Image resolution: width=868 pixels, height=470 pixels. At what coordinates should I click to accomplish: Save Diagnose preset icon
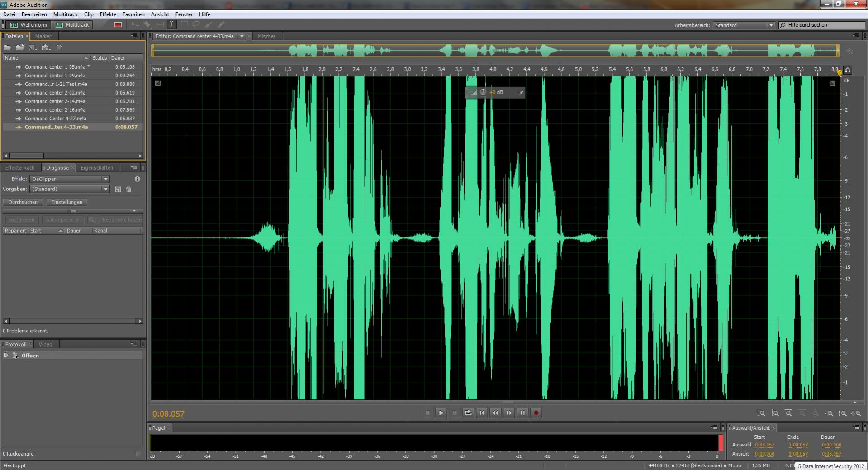(118, 190)
